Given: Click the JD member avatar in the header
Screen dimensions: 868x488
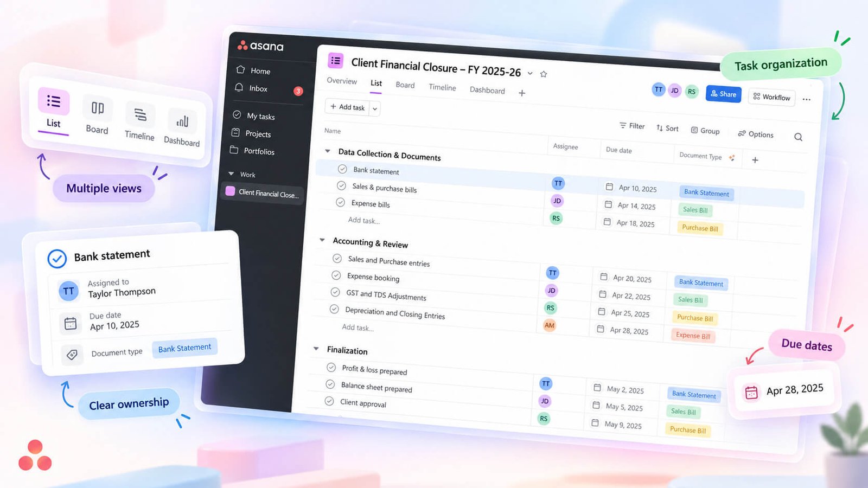Looking at the screenshot, I should point(674,91).
